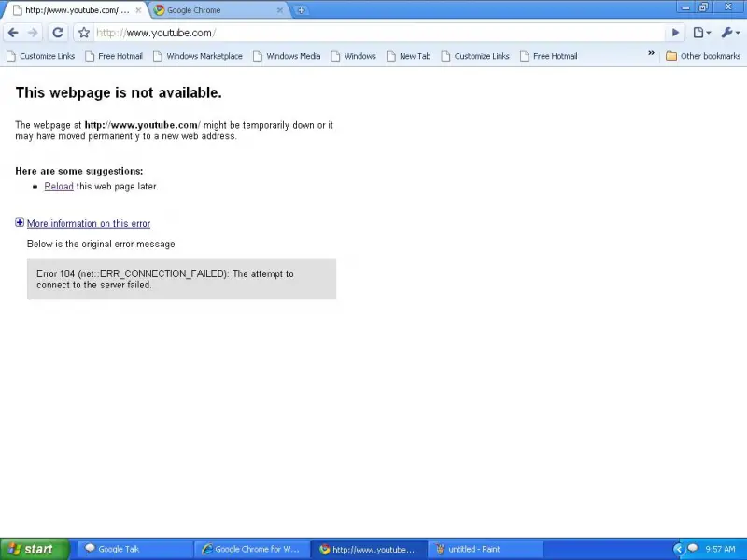Switch to the Google Chrome tab
The image size is (747, 560).
point(219,10)
